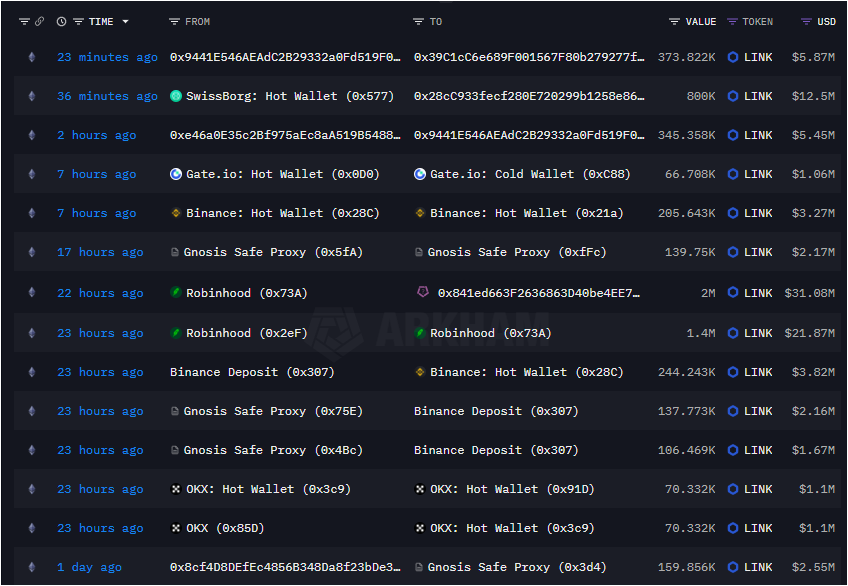Viewport: 848px width, 586px height.
Task: Open the '22 hours ago' transaction link
Action: (x=101, y=293)
